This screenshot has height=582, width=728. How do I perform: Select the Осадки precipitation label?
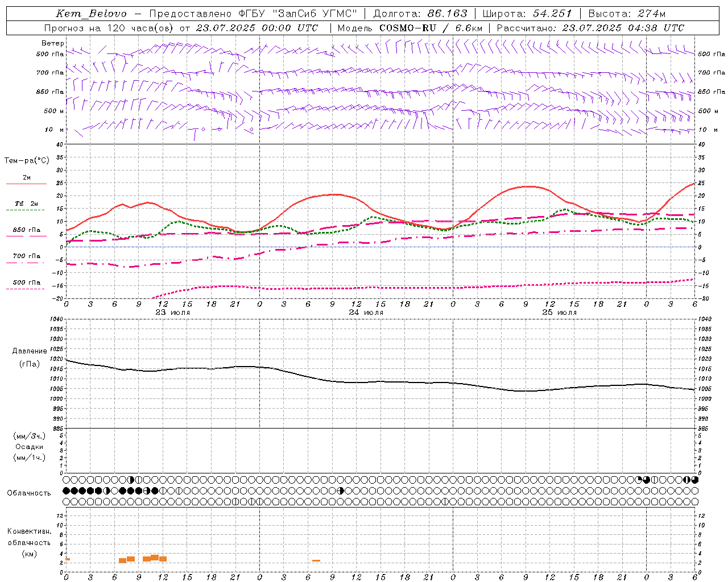[x=30, y=447]
